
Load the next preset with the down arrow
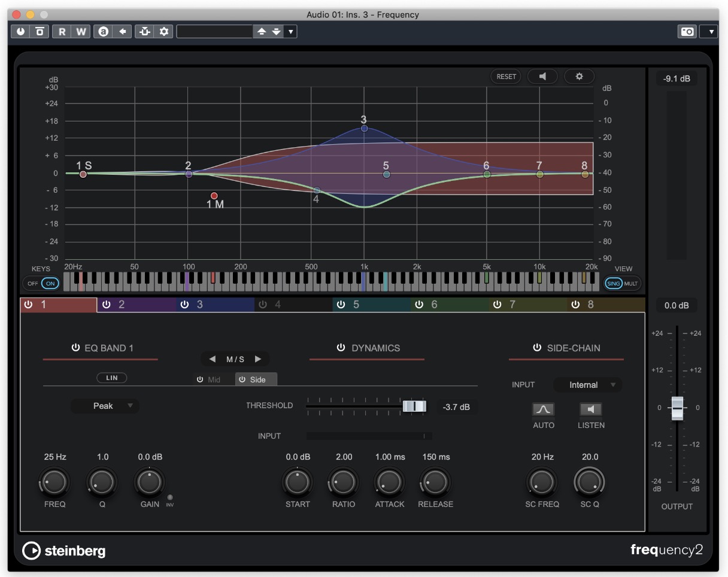[276, 31]
